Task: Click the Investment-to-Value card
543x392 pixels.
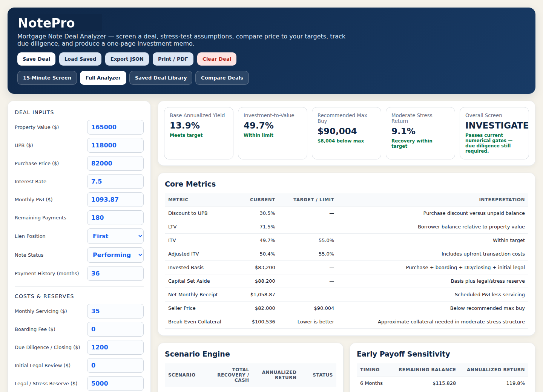Action: [273, 133]
